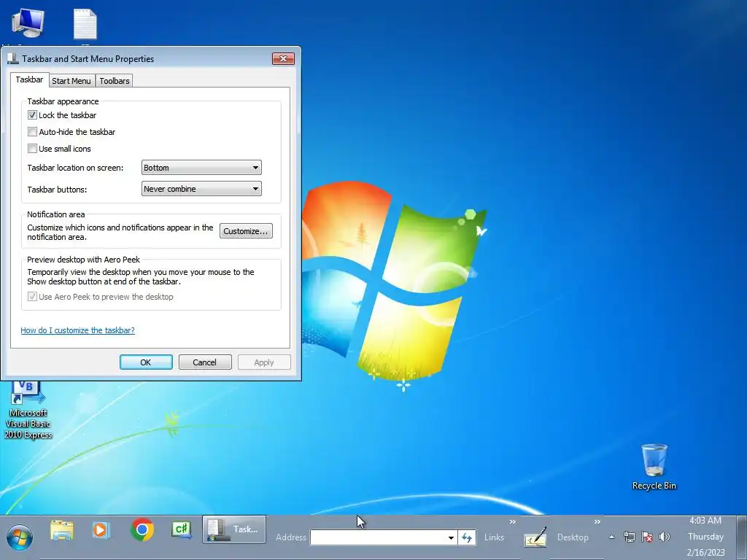This screenshot has height=560, width=747.
Task: Open How do I customize the taskbar link
Action: [x=77, y=330]
